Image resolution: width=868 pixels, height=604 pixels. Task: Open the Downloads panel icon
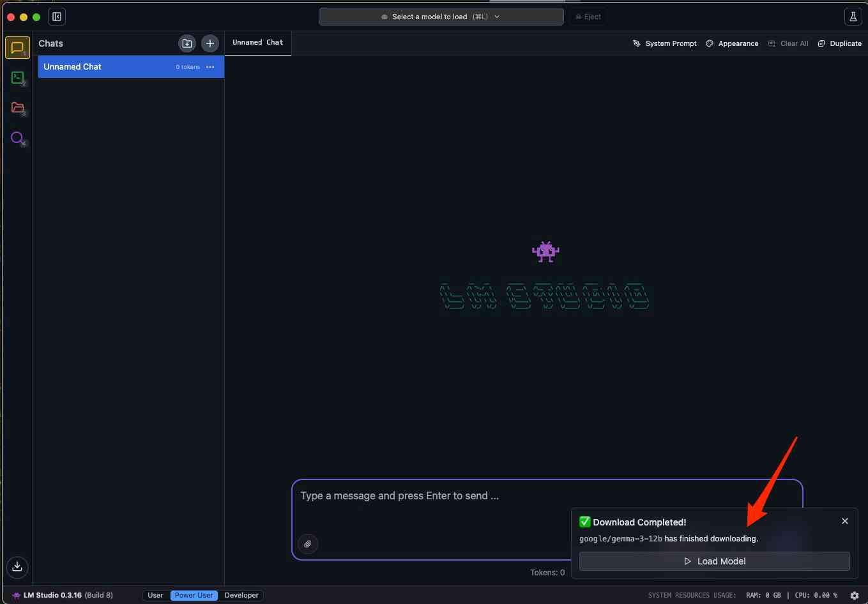(17, 566)
